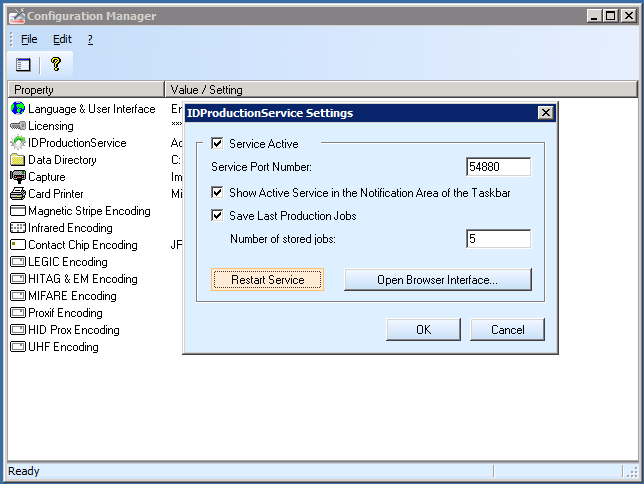Disable Save Last Production Jobs option
The image size is (644, 484).
coord(218,216)
